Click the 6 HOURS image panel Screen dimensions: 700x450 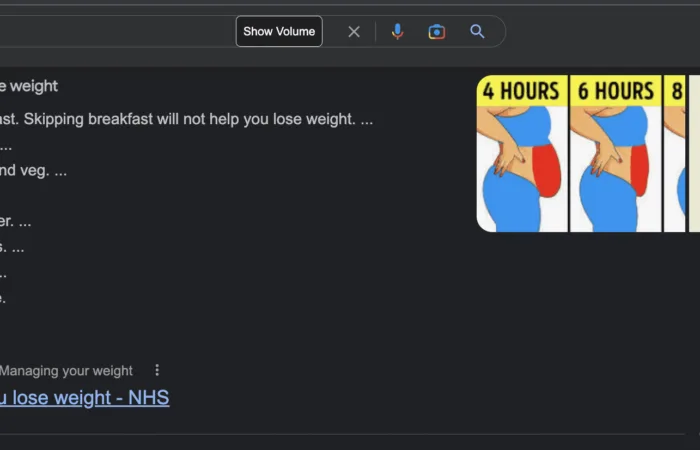click(x=616, y=154)
